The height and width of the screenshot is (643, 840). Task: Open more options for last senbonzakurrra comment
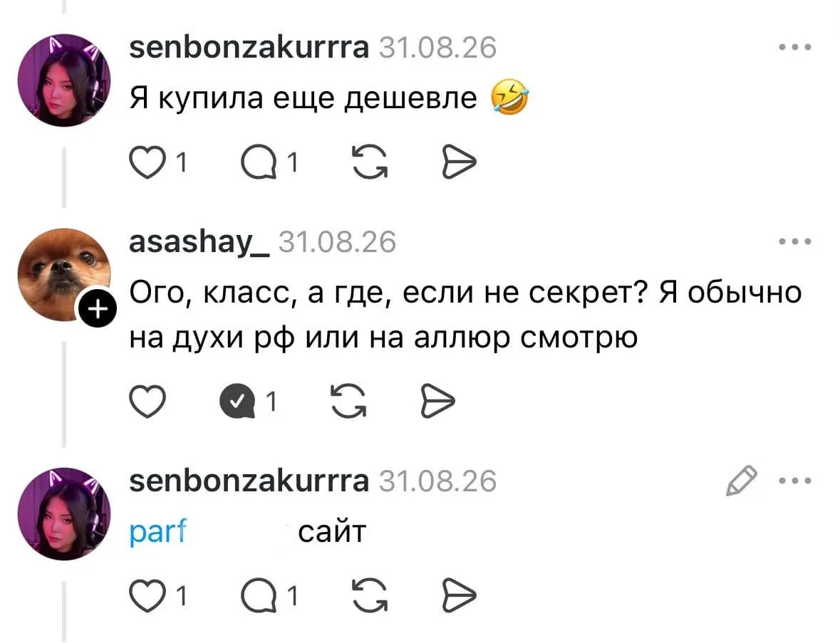[x=796, y=481]
